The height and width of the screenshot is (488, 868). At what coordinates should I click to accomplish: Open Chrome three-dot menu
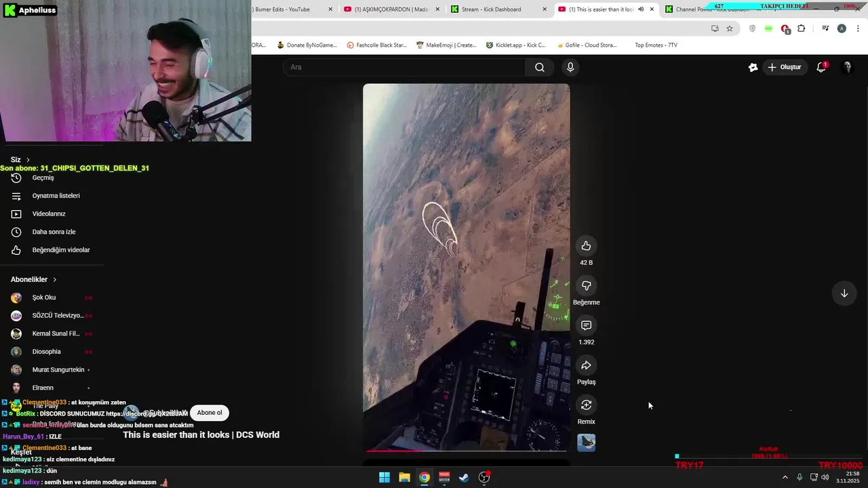click(859, 28)
